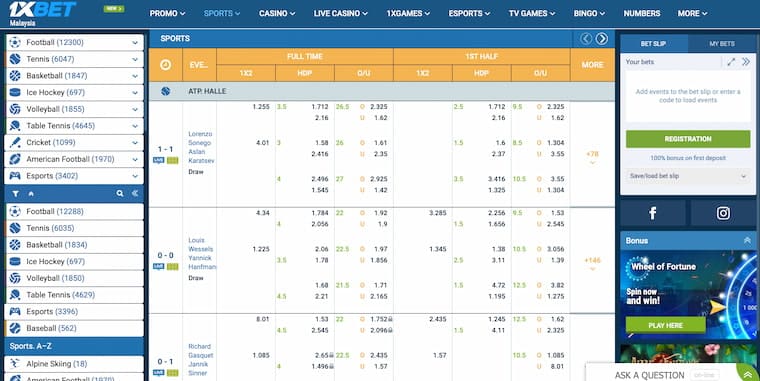The width and height of the screenshot is (760, 381).
Task: Expand Tennis (6047) chevron
Action: [135, 59]
